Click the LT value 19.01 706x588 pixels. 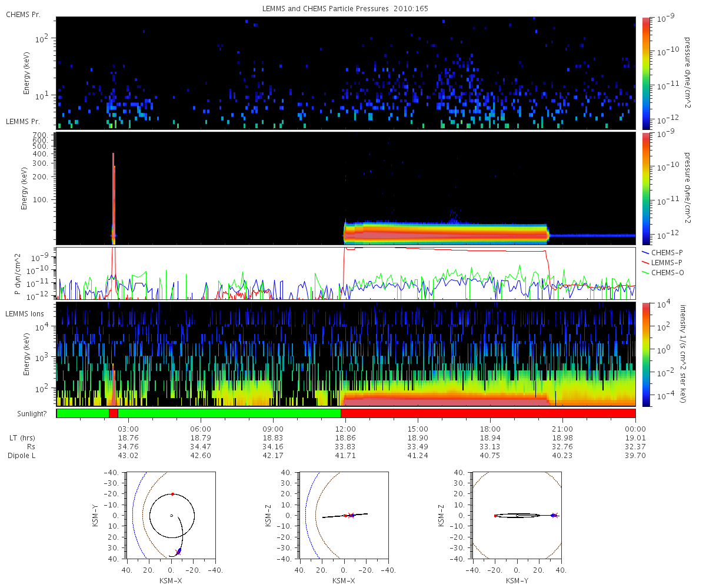(635, 438)
